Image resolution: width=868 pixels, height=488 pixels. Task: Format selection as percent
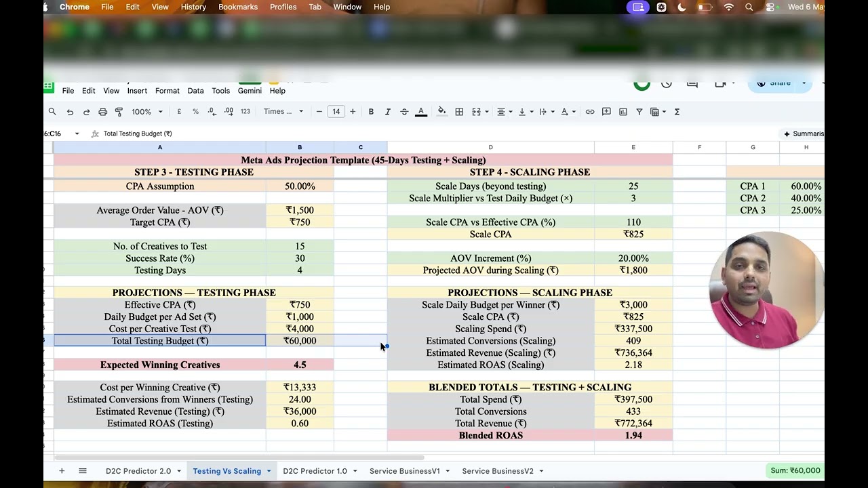pyautogui.click(x=195, y=112)
